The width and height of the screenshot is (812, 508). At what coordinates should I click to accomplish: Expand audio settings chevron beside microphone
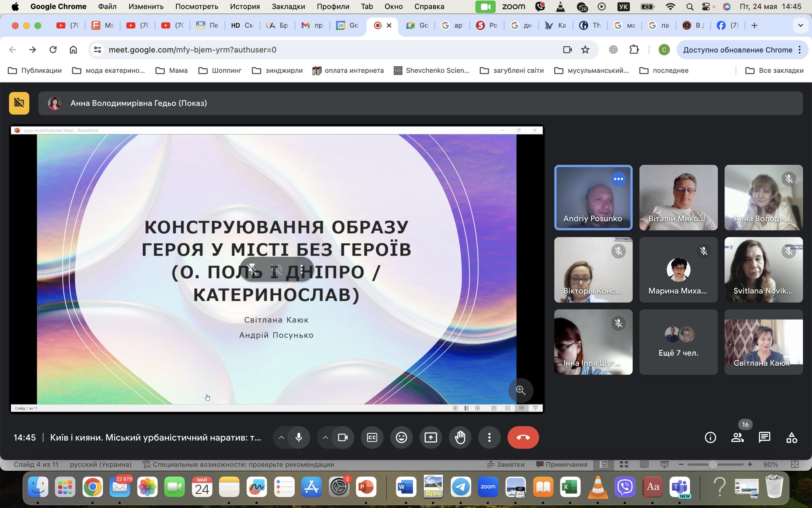[282, 437]
